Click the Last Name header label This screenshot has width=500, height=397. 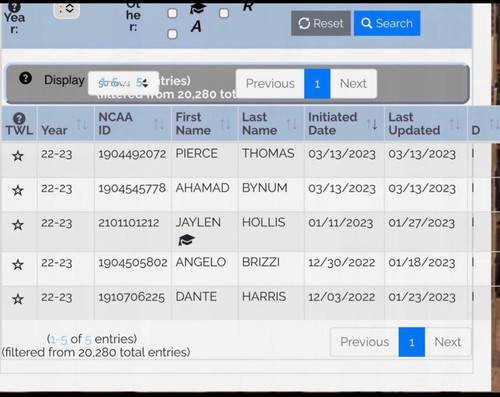[259, 124]
